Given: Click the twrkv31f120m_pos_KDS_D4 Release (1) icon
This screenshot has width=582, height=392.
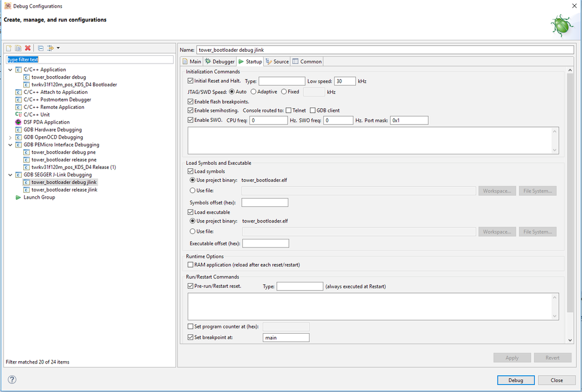Looking at the screenshot, I should click(x=26, y=167).
